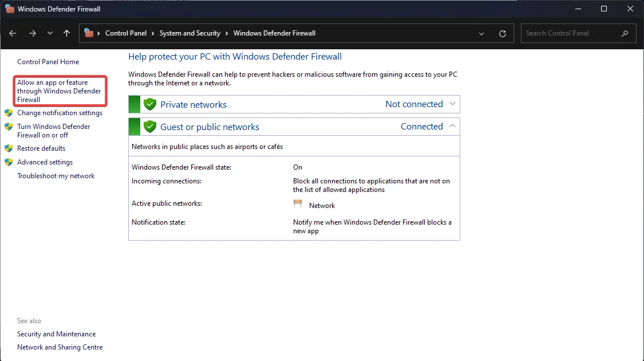Open recent locations dropdown chevron
The height and width of the screenshot is (361, 644).
pos(50,33)
